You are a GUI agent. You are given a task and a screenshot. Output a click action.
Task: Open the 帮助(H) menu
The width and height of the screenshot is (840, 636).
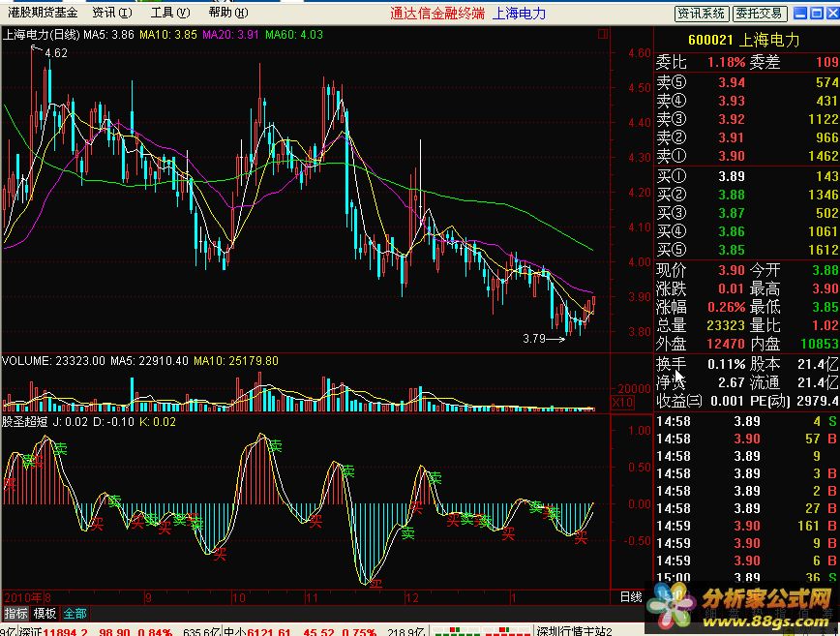[x=228, y=13]
